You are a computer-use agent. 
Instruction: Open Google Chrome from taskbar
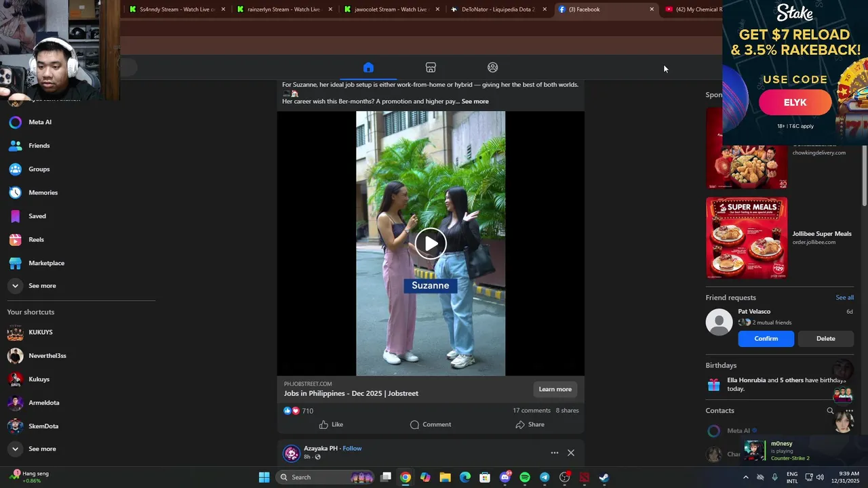pos(405,477)
